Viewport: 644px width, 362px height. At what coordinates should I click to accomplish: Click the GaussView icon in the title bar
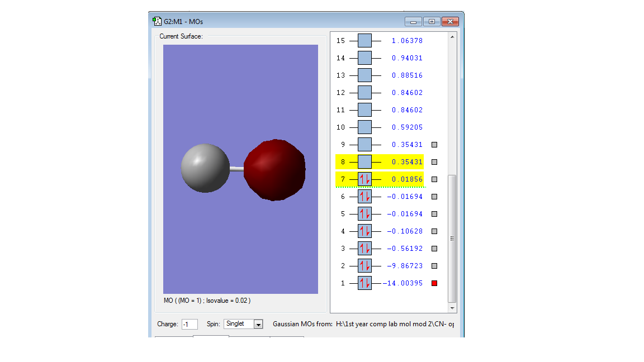157,21
